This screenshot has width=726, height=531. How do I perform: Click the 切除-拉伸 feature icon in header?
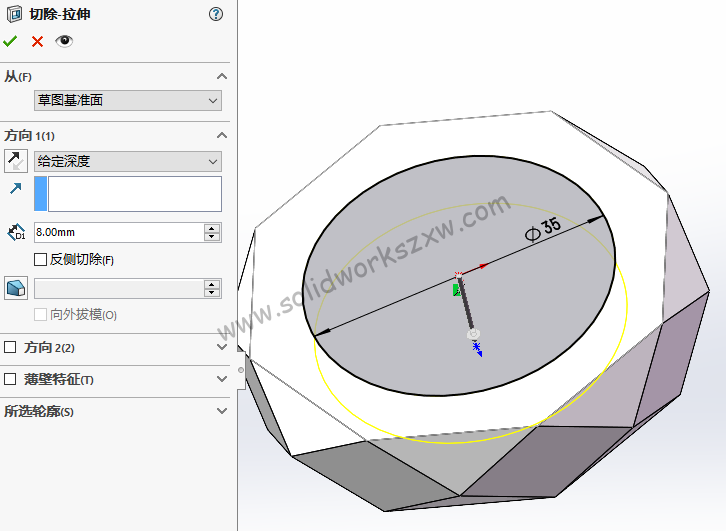14,14
